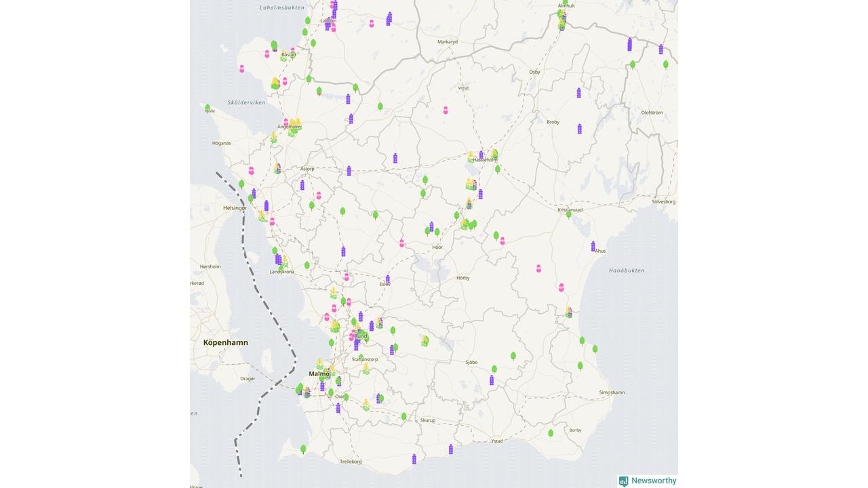Screen dimensions: 868x488
Task: Click the green tree marker beside Mölle
Action: point(208,108)
